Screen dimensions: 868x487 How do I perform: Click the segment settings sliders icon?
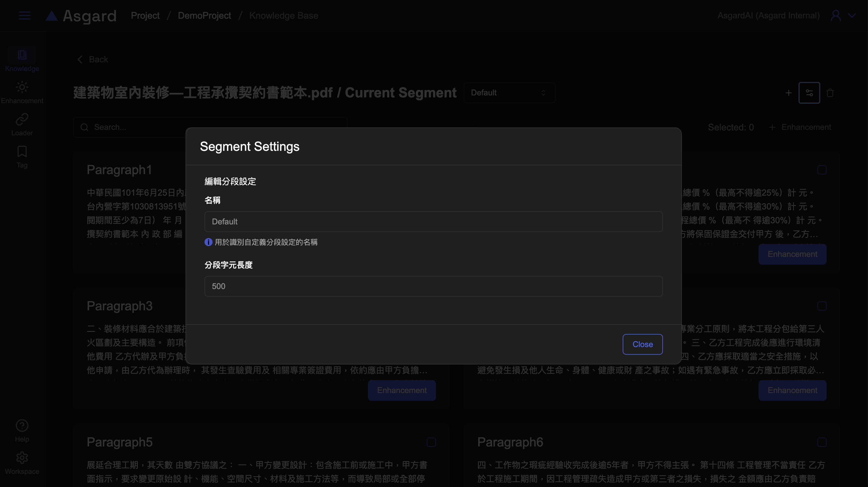[809, 93]
